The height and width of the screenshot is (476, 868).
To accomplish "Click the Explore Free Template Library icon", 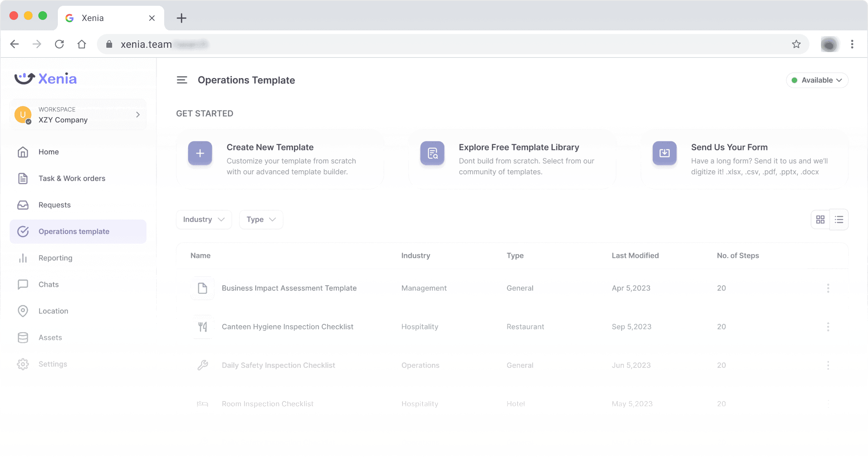I will click(x=432, y=153).
